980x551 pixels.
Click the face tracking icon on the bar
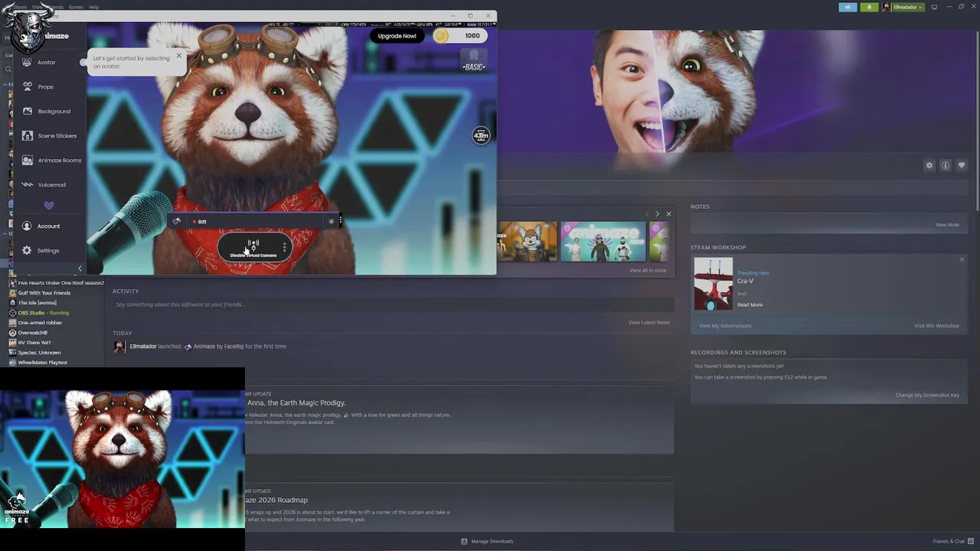(x=177, y=221)
